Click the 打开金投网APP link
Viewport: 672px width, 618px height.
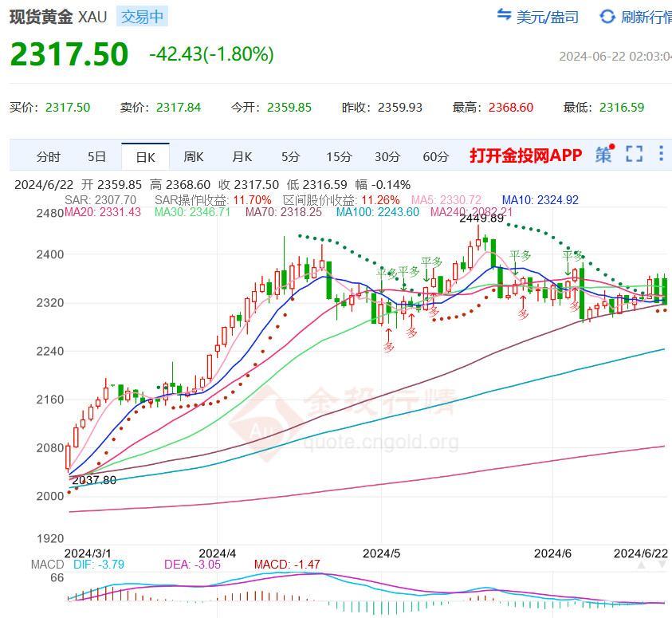tap(525, 155)
